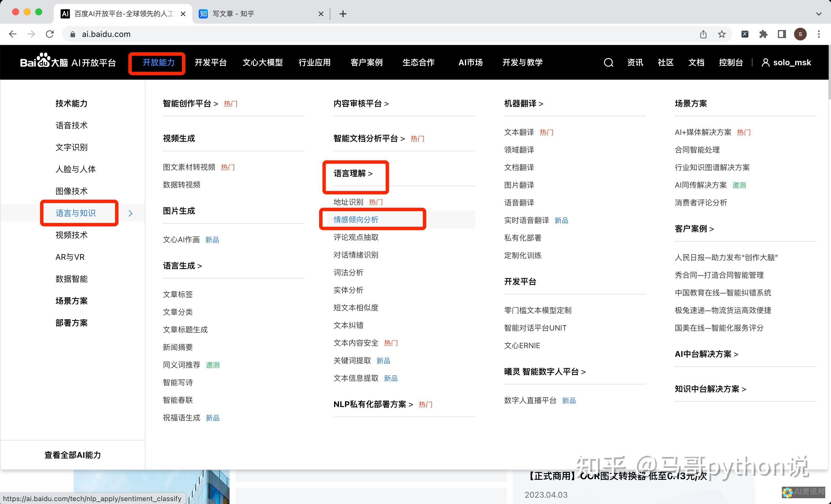Click the browser back arrow

coord(12,34)
